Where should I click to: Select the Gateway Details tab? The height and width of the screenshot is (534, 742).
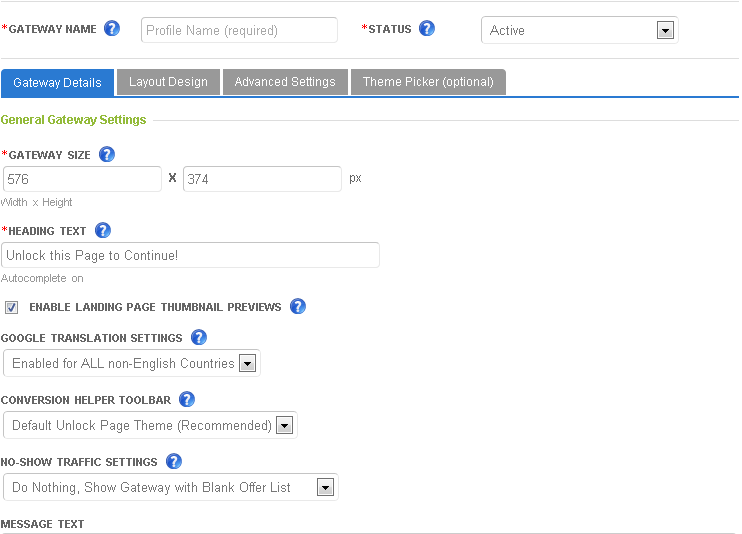57,82
